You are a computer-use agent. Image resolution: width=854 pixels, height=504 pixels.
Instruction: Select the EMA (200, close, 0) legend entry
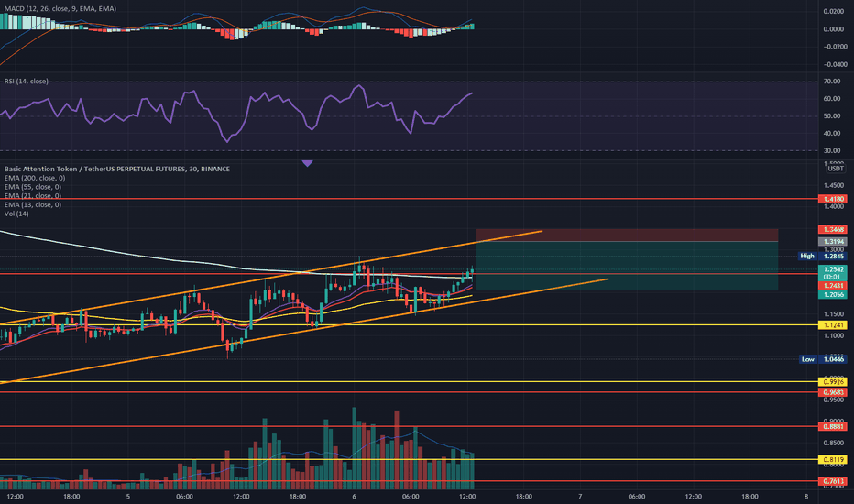point(34,178)
